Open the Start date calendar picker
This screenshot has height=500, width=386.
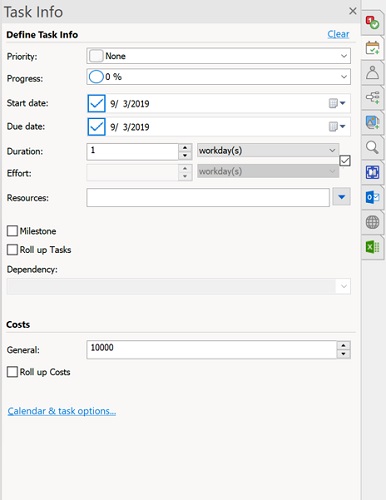click(x=337, y=103)
